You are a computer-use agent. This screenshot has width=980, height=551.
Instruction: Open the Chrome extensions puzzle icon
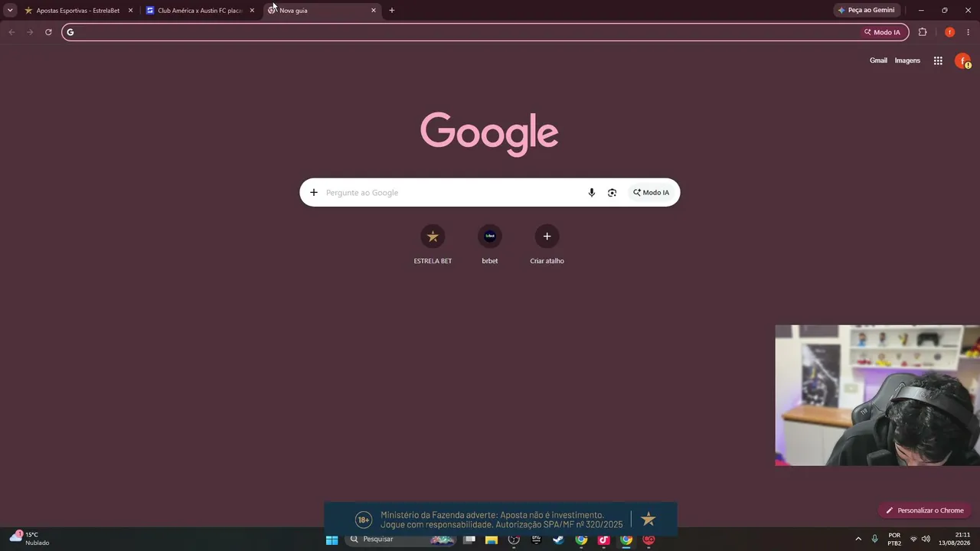click(x=923, y=32)
